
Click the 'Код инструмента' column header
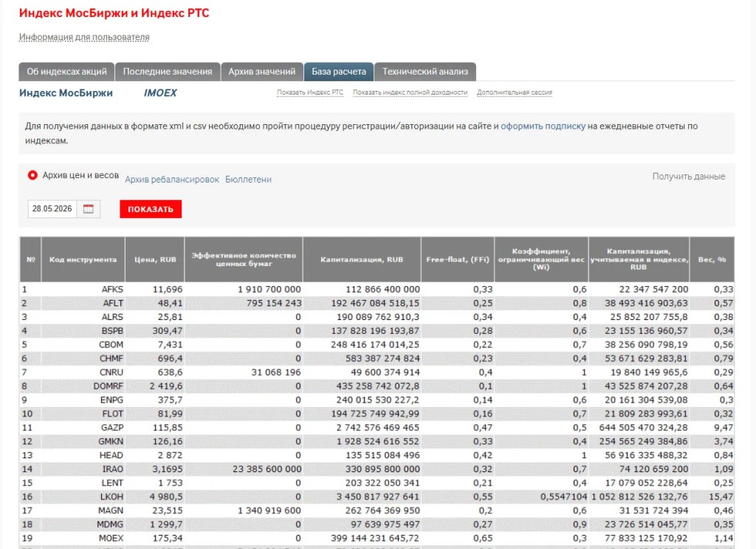pyautogui.click(x=83, y=259)
